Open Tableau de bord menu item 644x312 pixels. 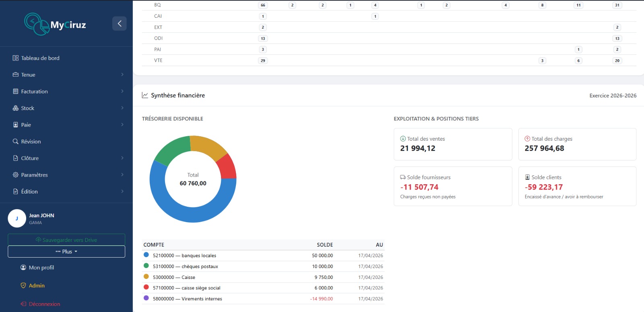(x=66, y=58)
